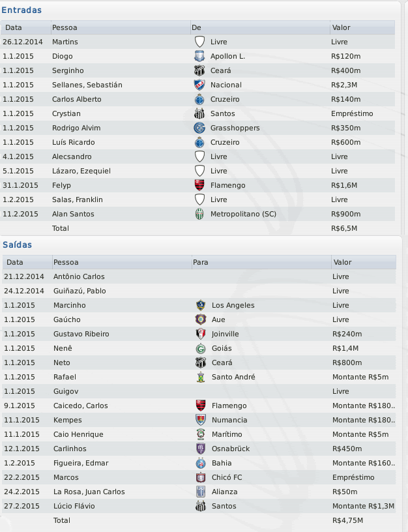Open the Cruzeiro link beside Luís Ricardo
This screenshot has height=532, width=408.
tap(225, 142)
